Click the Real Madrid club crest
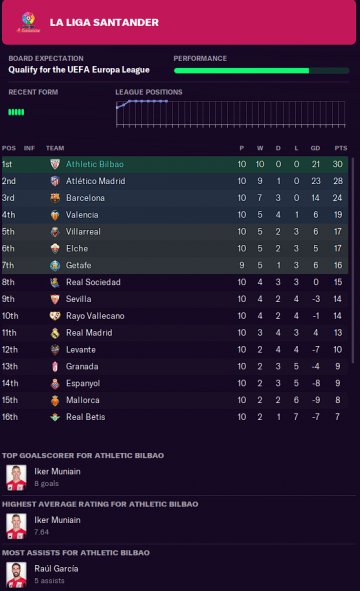This screenshot has height=591, width=360. [55, 333]
